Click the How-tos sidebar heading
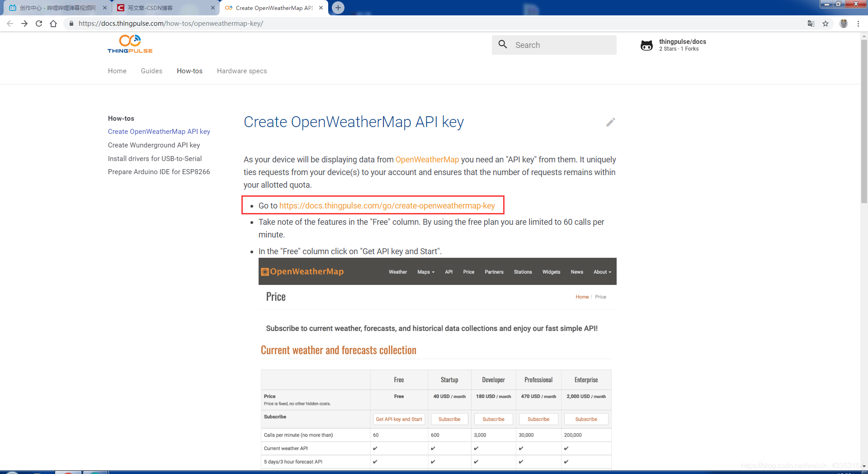Screen dimensions: 868x474 pyautogui.click(x=121, y=118)
